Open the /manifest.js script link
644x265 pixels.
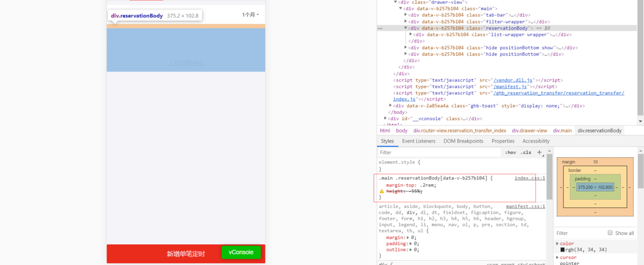(510, 87)
